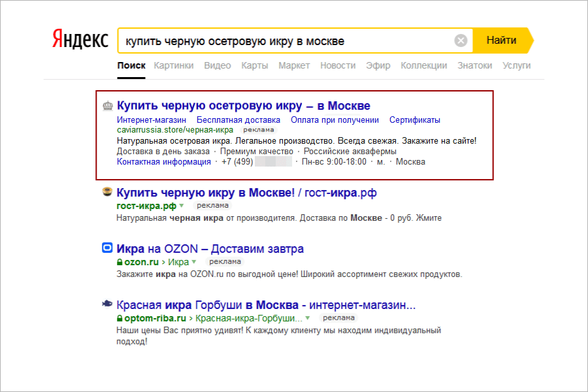
Task: Click the crown favicon of the first result
Action: (108, 106)
